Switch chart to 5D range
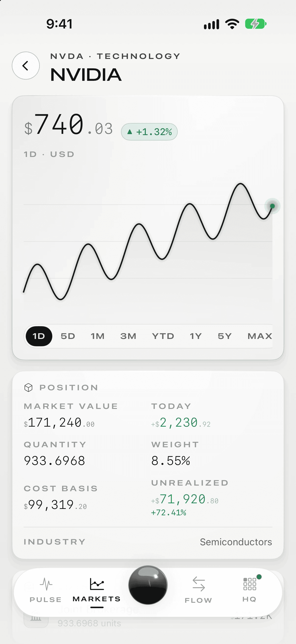This screenshot has height=644, width=296. (x=68, y=336)
